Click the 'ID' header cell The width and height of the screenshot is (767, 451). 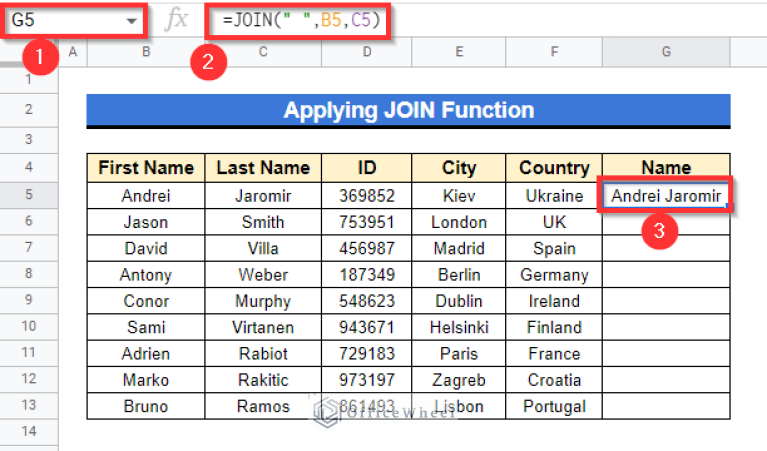pos(367,168)
